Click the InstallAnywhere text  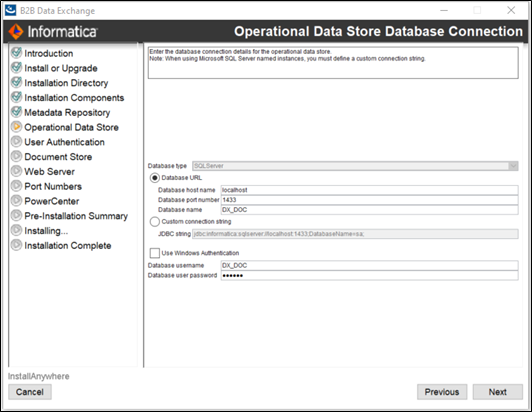tap(38, 376)
